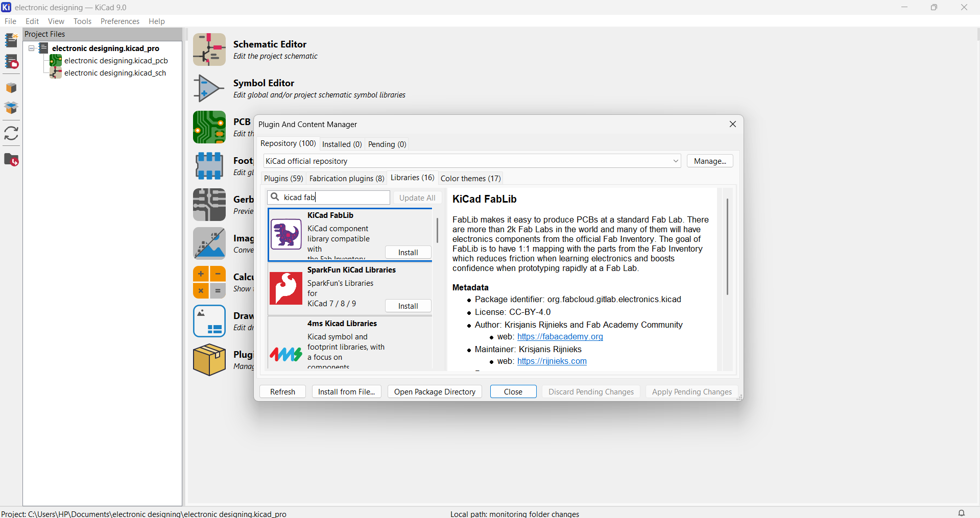
Task: Click the second left toolbar icon below New Project
Action: point(11,62)
